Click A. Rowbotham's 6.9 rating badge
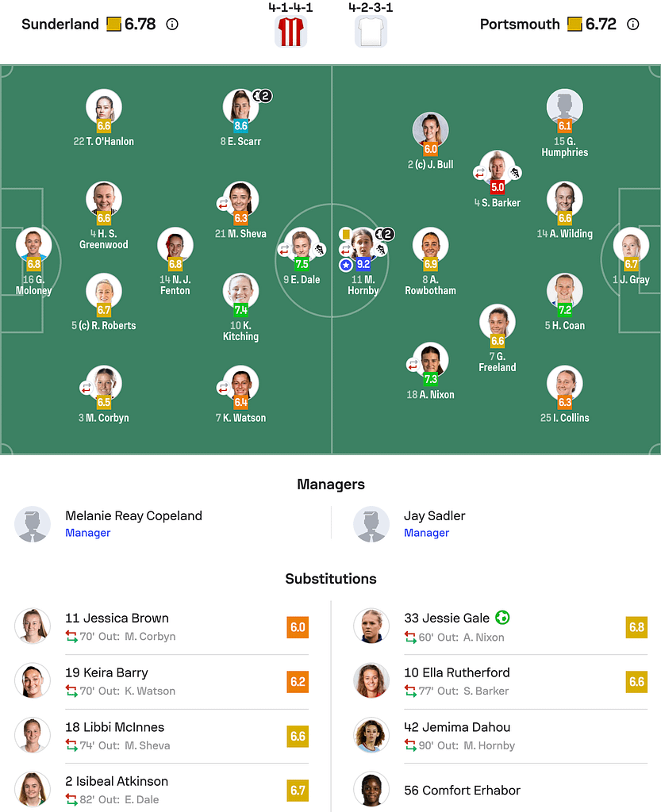 (x=431, y=262)
